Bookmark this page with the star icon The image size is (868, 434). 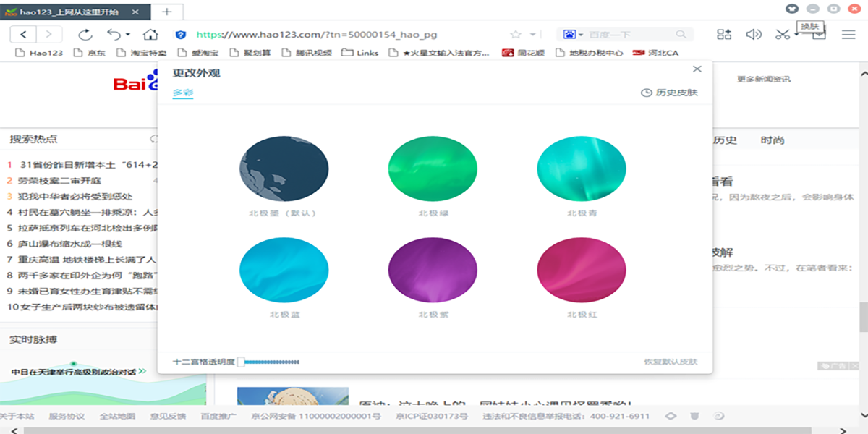click(516, 34)
